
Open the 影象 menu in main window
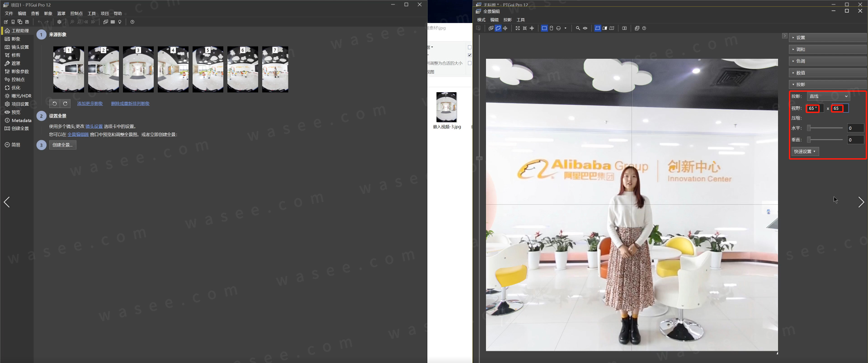click(48, 14)
